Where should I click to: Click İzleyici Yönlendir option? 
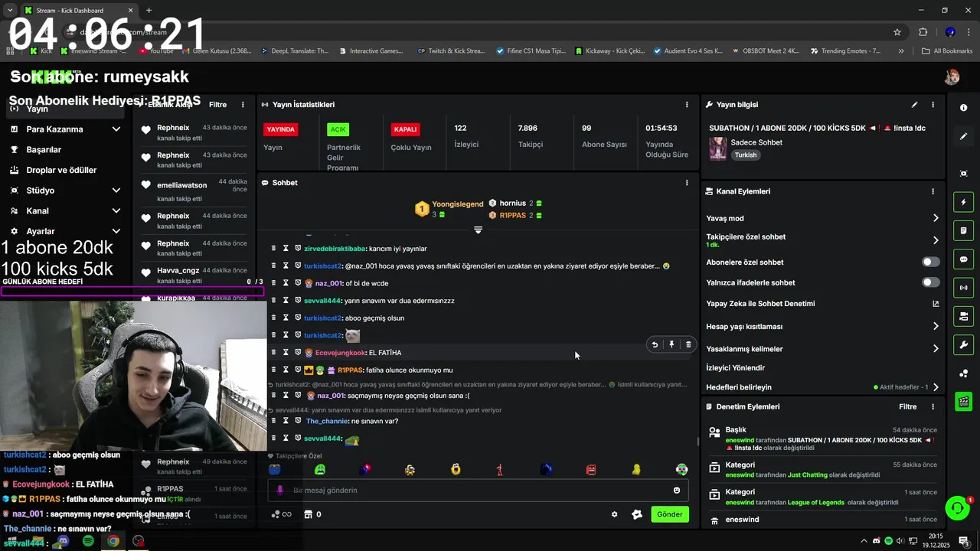coord(735,368)
